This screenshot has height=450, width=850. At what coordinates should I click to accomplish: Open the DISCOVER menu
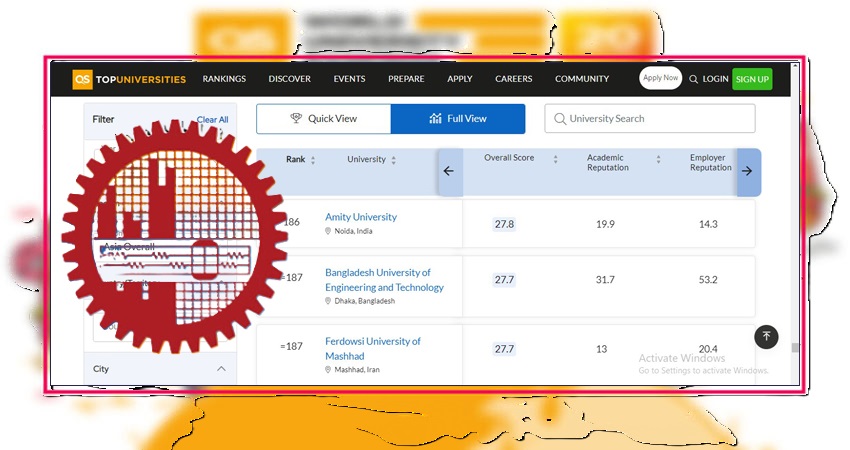pyautogui.click(x=289, y=79)
